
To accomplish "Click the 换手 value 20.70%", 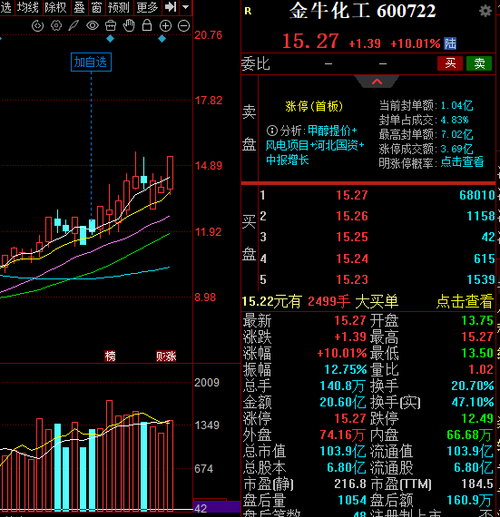I will pos(472,386).
